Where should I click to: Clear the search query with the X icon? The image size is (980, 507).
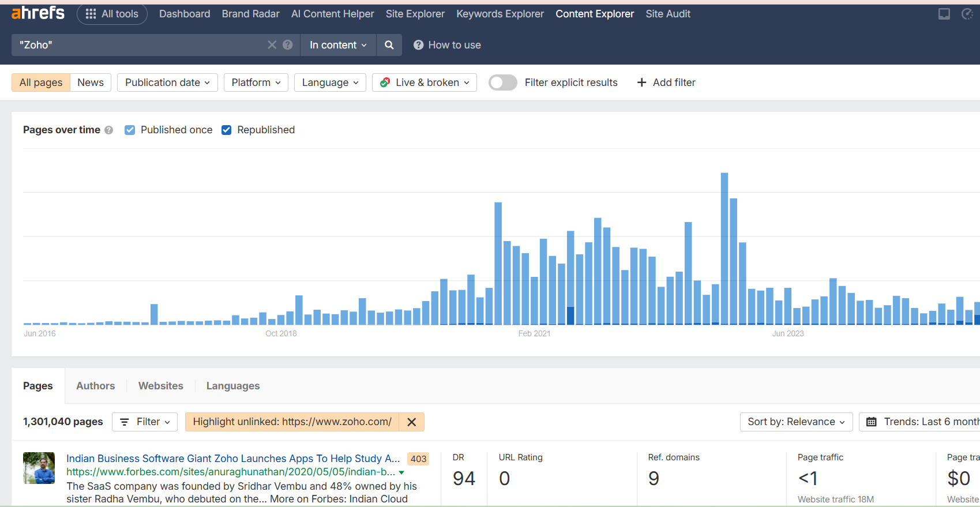pyautogui.click(x=272, y=45)
